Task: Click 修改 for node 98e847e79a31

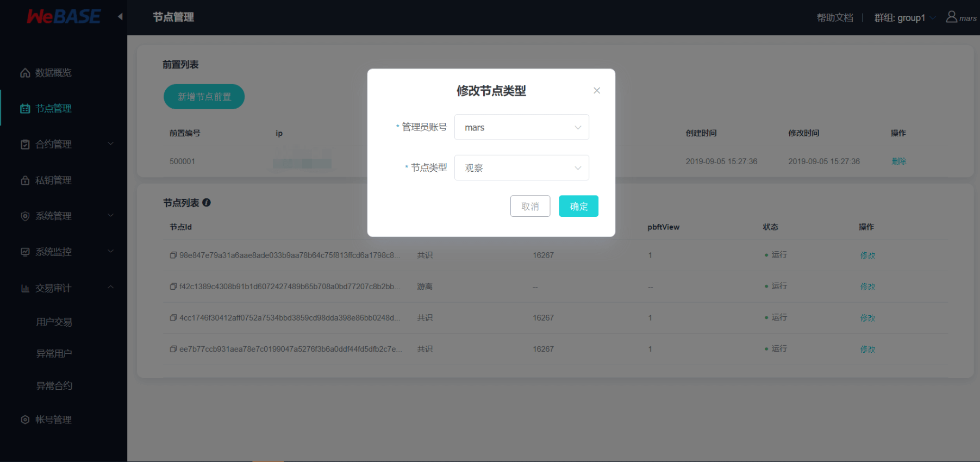Action: 867,255
